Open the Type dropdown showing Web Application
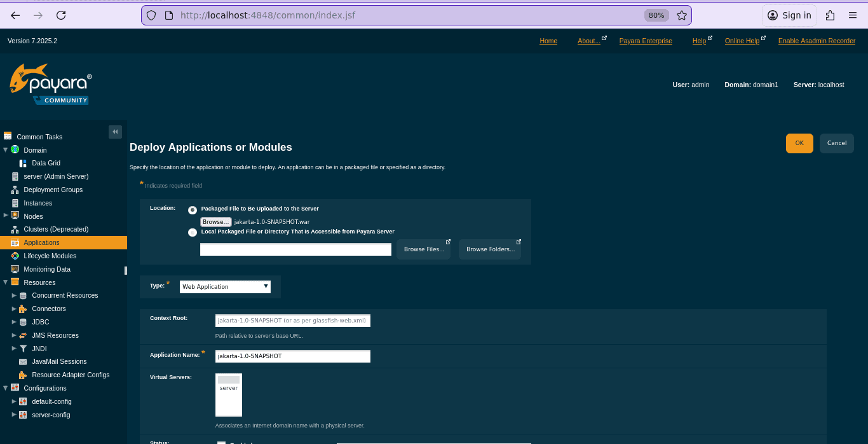 click(x=225, y=287)
